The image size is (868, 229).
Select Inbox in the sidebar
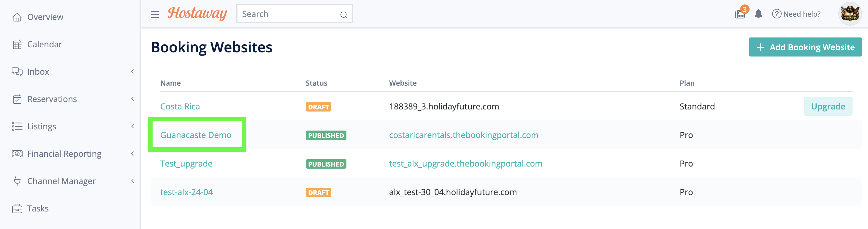point(38,72)
